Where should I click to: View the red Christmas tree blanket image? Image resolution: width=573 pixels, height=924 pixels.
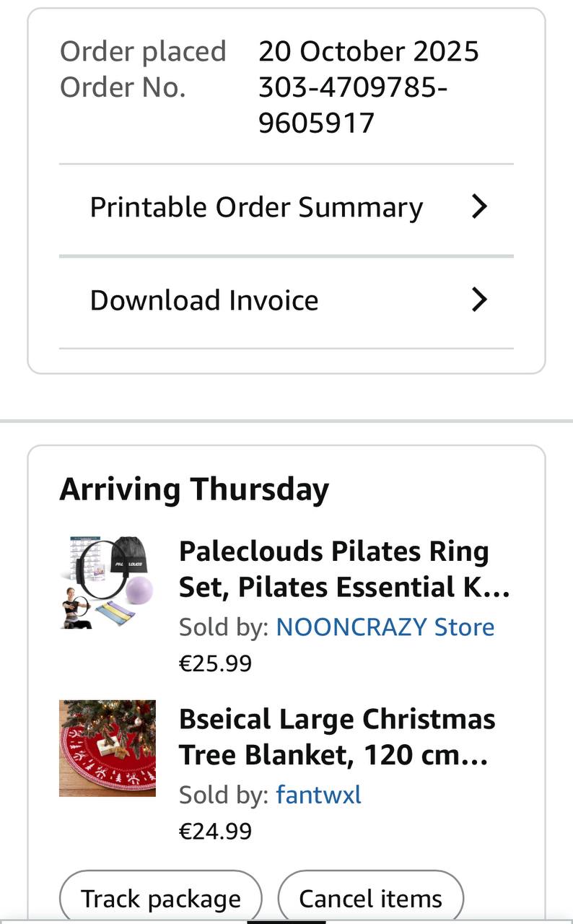pyautogui.click(x=108, y=748)
